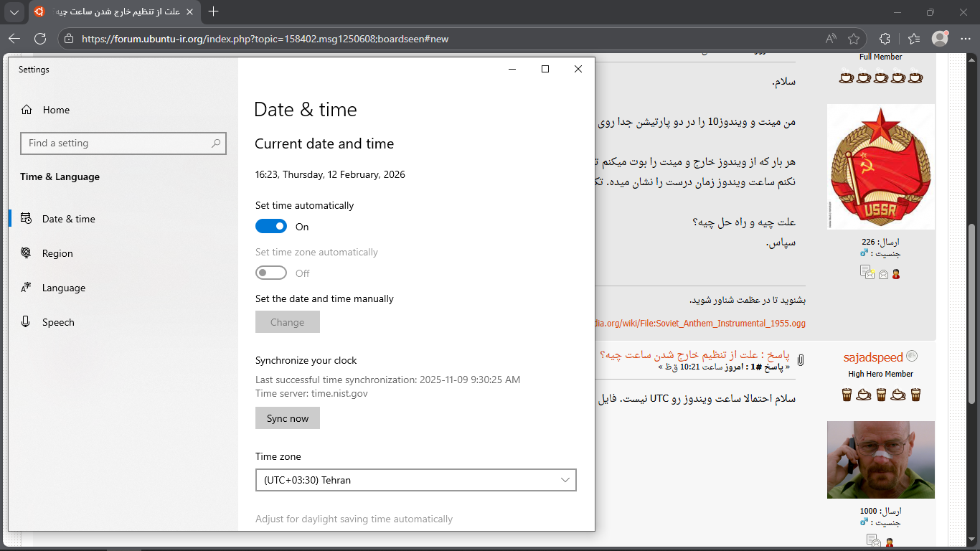980x551 pixels.
Task: Expand the Time zone Tehran dropdown
Action: click(x=416, y=480)
